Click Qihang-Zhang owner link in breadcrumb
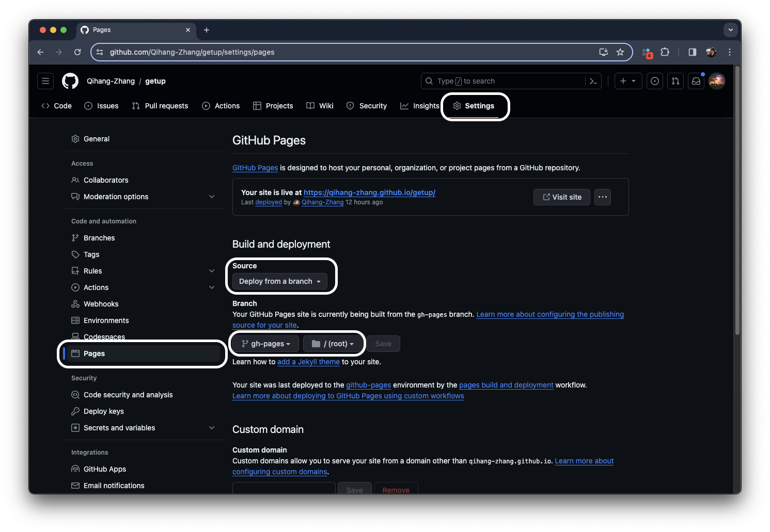 (111, 81)
